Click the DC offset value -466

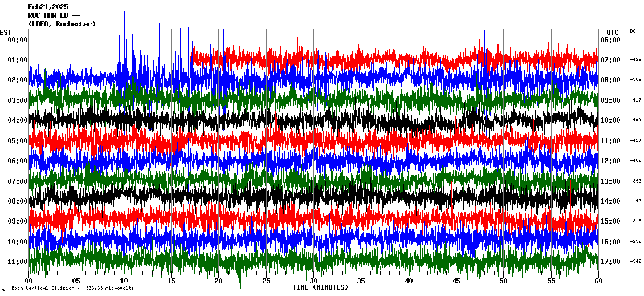tap(635, 161)
